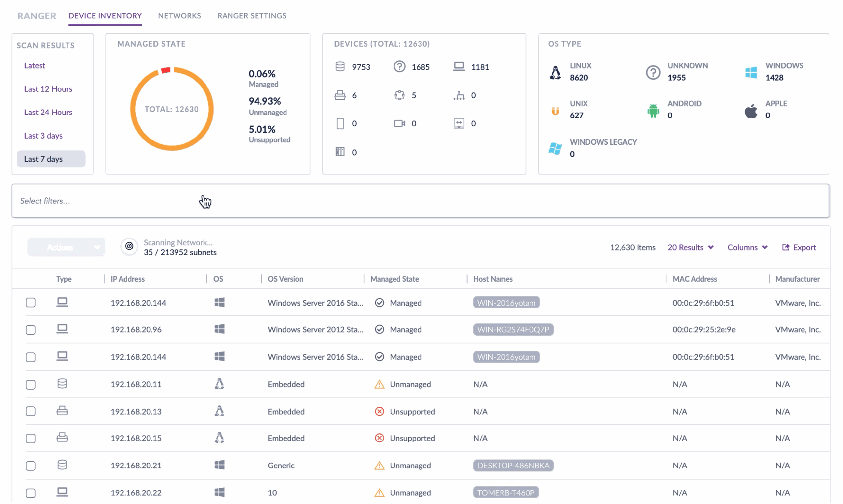Click the unknown device question-mark icon showing 1685
The width and height of the screenshot is (843, 504).
pos(399,66)
